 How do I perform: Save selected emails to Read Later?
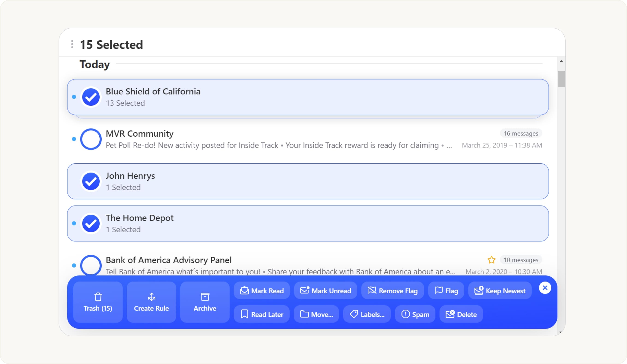[261, 314]
